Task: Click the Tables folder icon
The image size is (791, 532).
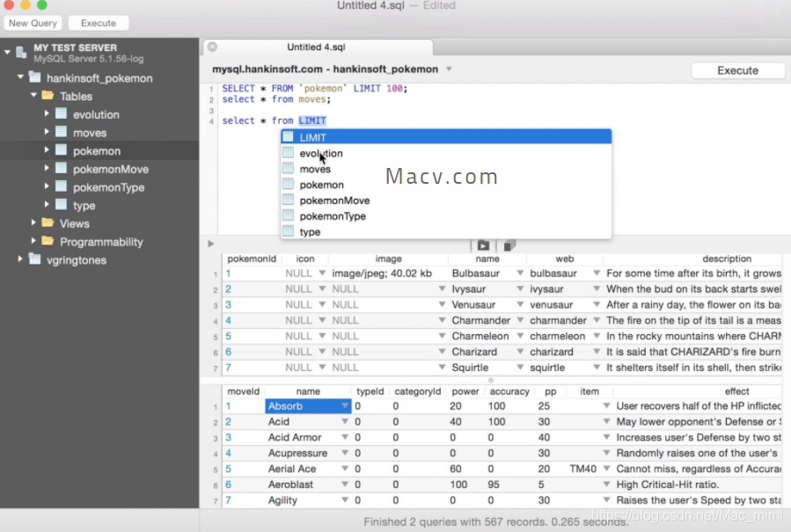Action: pos(48,95)
